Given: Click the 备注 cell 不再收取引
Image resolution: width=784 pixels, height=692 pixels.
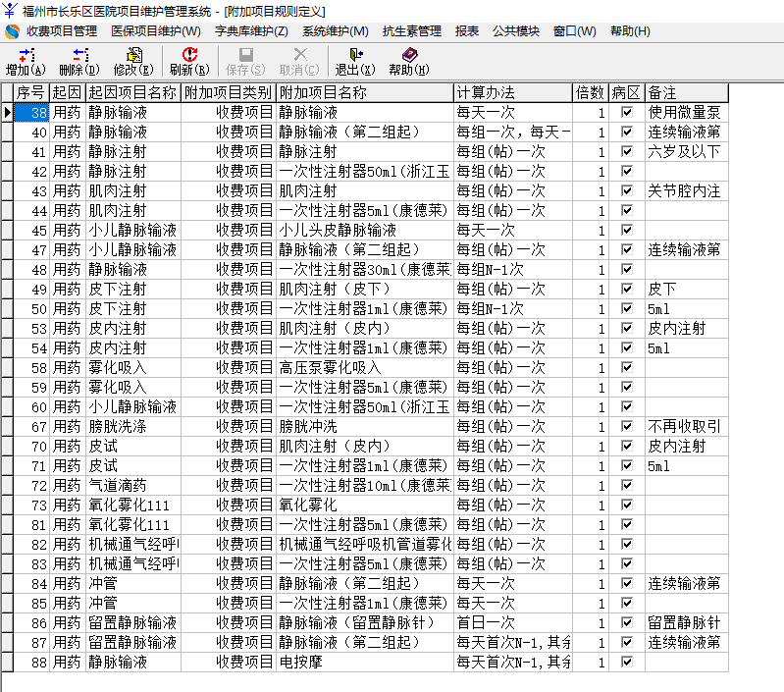Looking at the screenshot, I should pos(687,426).
